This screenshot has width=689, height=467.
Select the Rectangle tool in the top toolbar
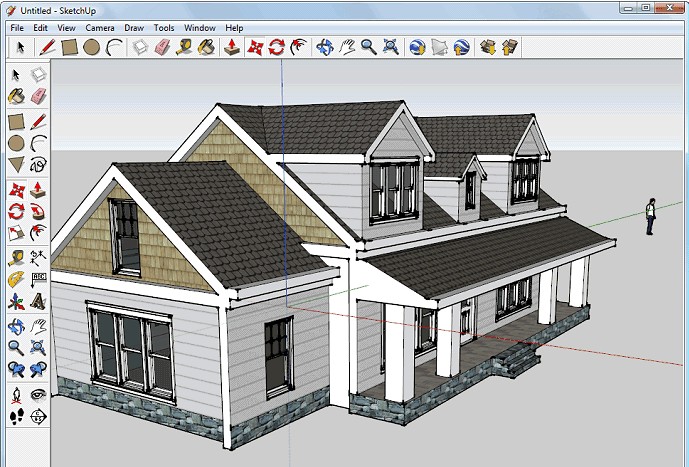coord(69,47)
